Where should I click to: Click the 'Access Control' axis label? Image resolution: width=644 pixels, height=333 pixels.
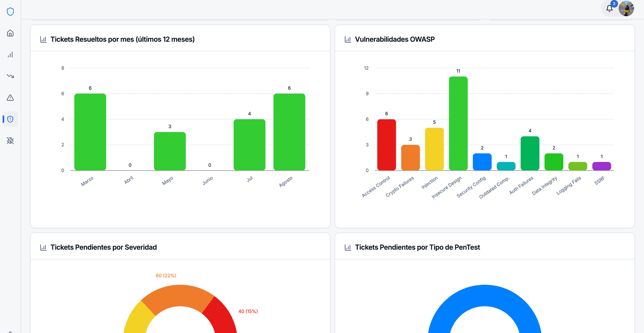click(x=376, y=187)
